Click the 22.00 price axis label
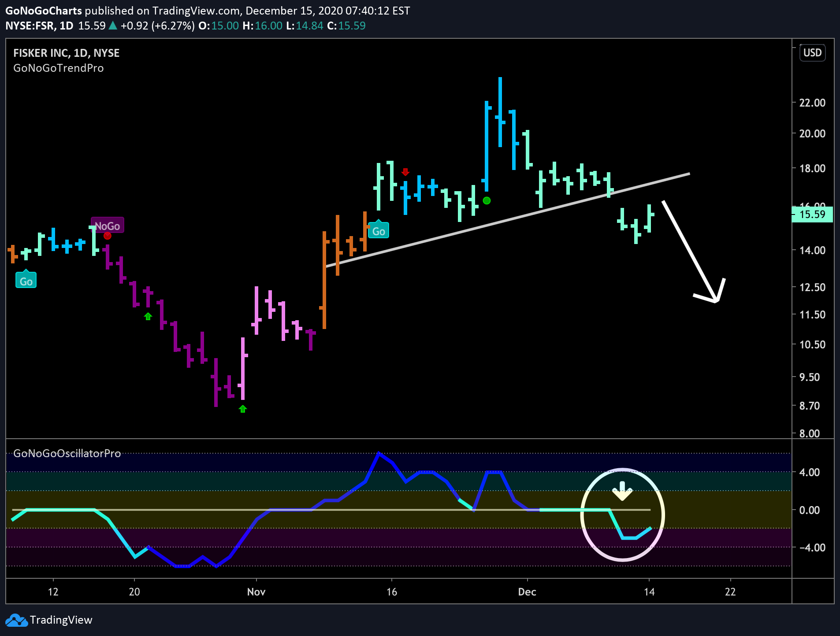The height and width of the screenshot is (636, 840). (812, 103)
